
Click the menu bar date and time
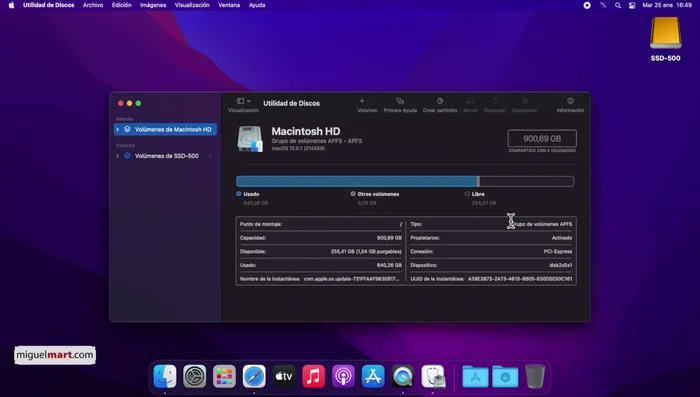tap(667, 5)
